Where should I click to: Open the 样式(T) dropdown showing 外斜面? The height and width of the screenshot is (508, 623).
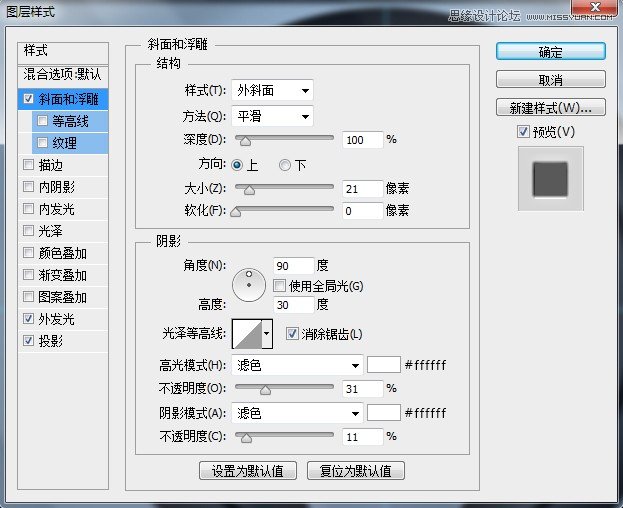tap(272, 90)
